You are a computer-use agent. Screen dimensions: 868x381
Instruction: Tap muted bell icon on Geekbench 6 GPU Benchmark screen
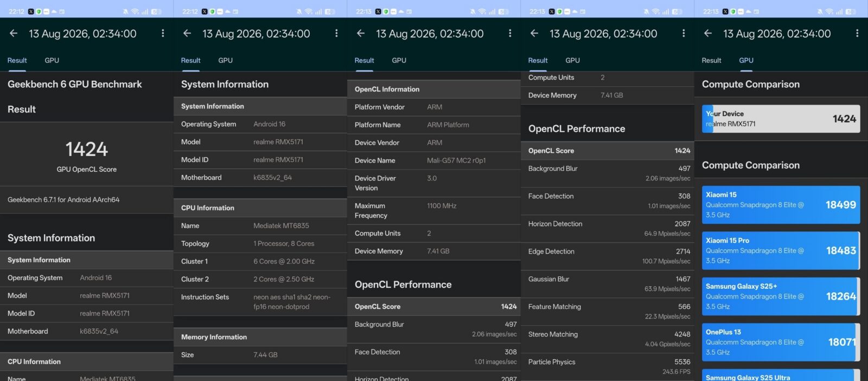pos(126,11)
